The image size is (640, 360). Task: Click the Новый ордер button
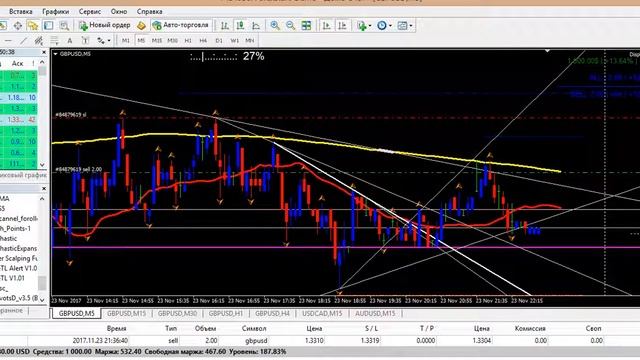click(x=105, y=25)
